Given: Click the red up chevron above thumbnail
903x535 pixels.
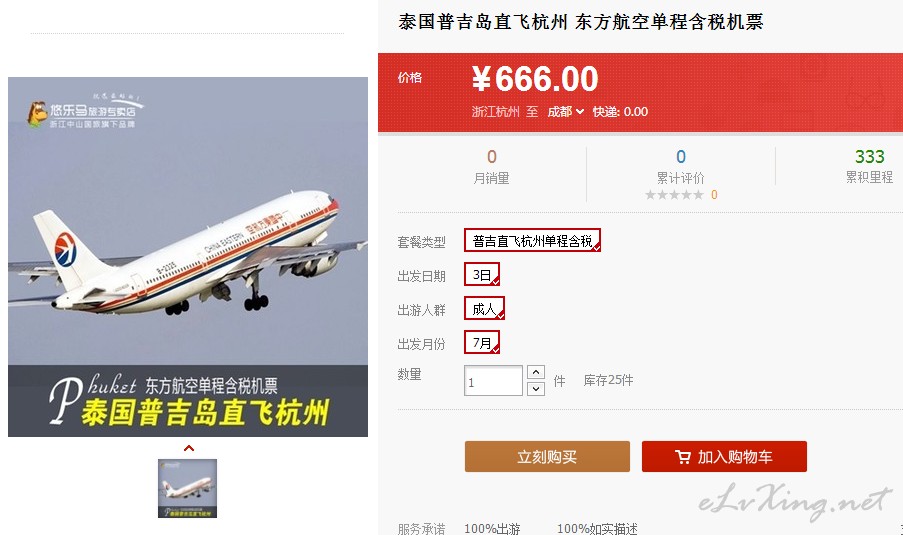Looking at the screenshot, I should (188, 448).
